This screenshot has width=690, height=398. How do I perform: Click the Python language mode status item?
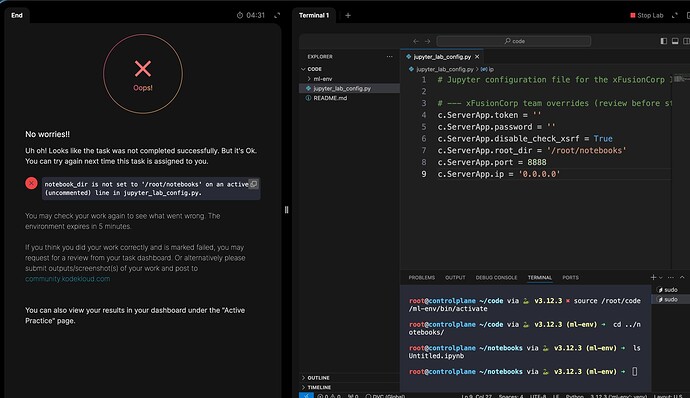coord(575,396)
